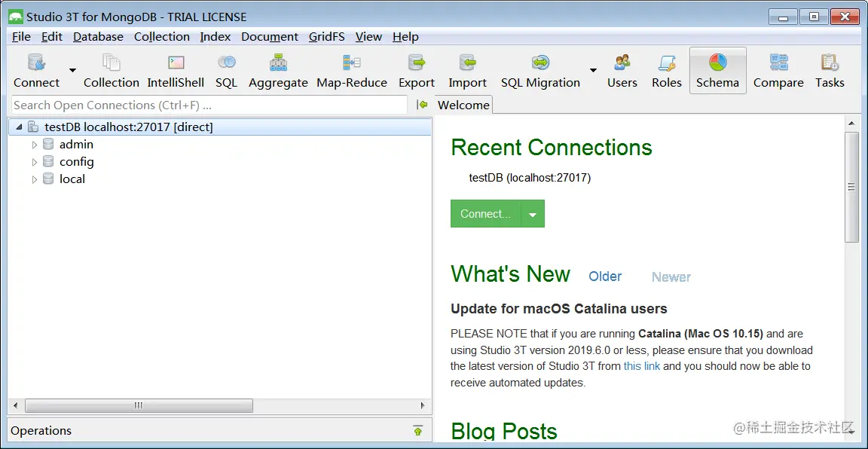
Task: Open the Users manager icon
Action: pos(622,63)
